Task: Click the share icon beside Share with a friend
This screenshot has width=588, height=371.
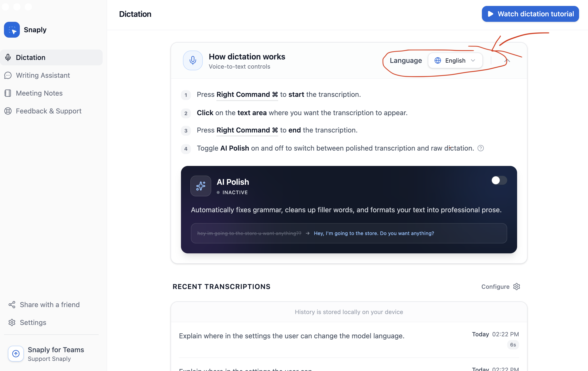Action: [12, 305]
